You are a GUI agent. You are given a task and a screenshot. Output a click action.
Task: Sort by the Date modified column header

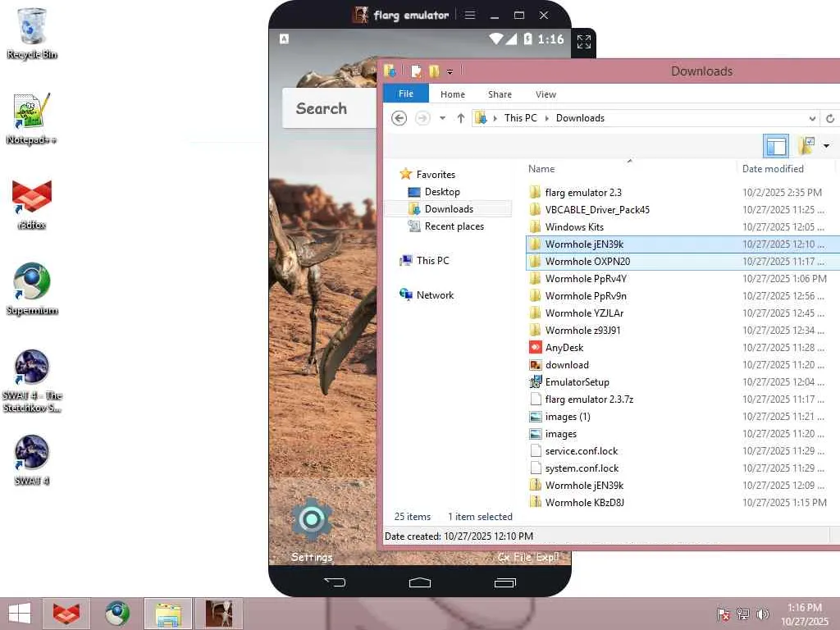click(x=773, y=169)
